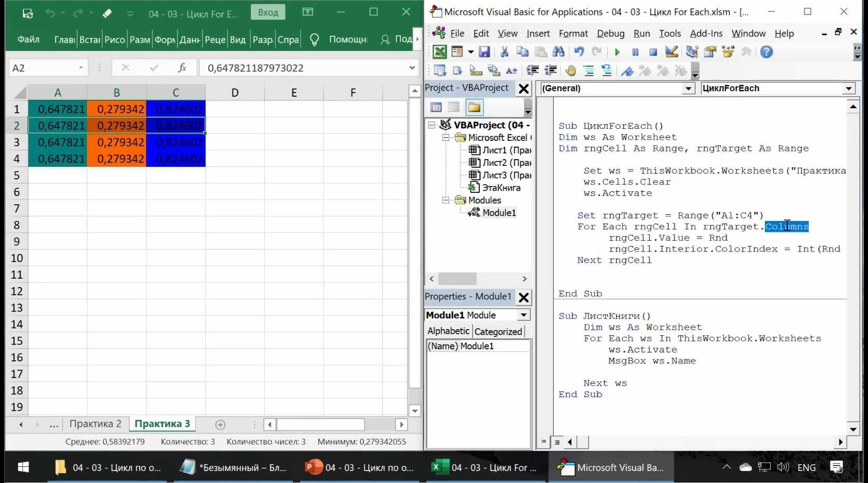The width and height of the screenshot is (868, 483).
Task: Open the Add-Ins menu
Action: click(706, 33)
